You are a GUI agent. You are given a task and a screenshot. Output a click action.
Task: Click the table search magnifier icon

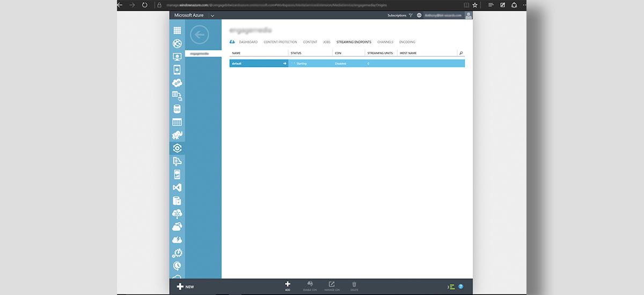461,53
